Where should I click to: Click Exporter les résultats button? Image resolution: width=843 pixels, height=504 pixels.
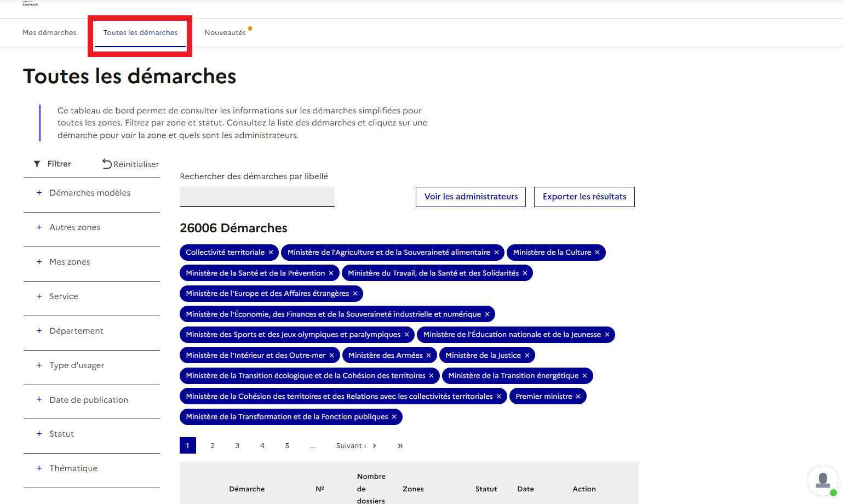tap(584, 197)
